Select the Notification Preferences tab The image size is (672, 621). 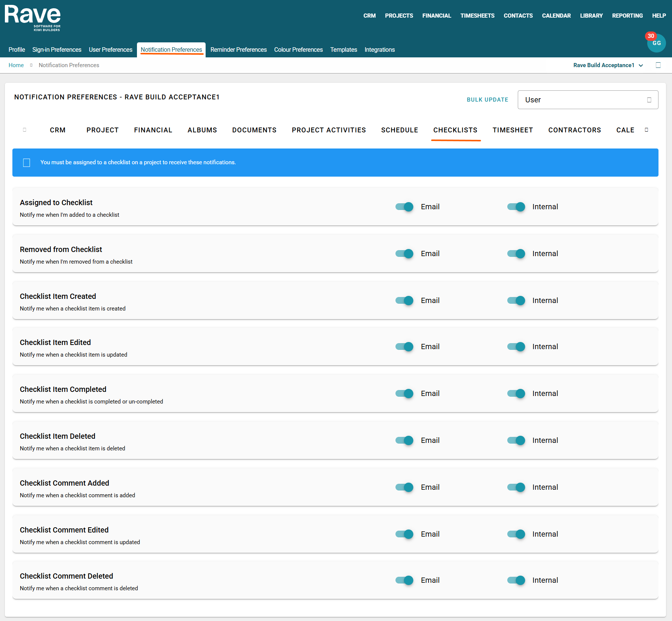[171, 50]
